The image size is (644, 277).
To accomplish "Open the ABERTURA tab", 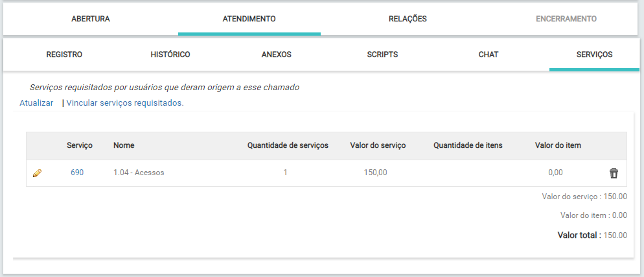I will coord(91,19).
